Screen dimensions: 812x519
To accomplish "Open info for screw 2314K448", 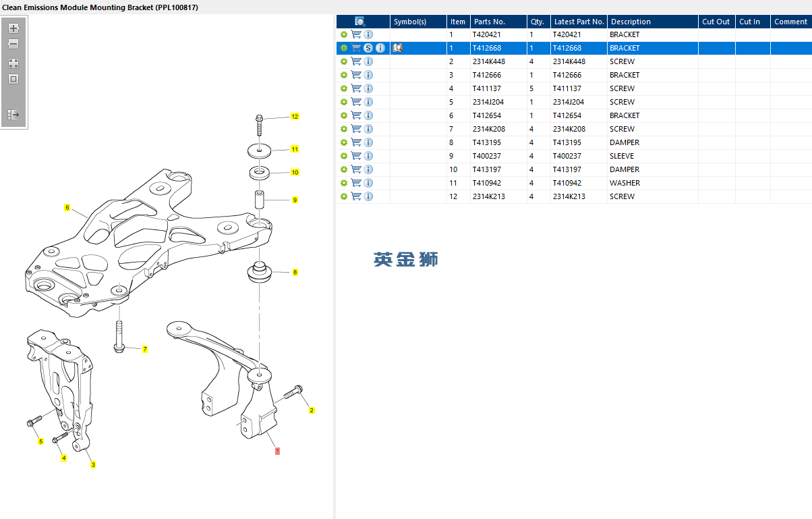I will click(368, 61).
